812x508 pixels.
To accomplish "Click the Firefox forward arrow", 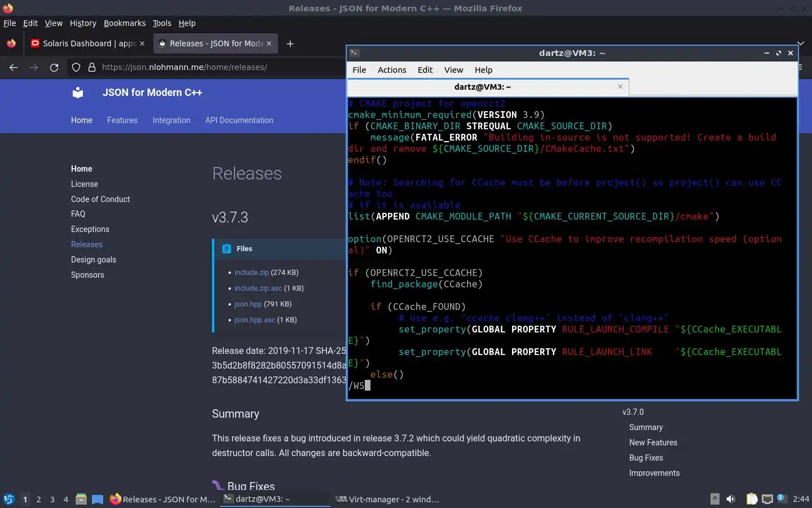I will click(x=34, y=67).
